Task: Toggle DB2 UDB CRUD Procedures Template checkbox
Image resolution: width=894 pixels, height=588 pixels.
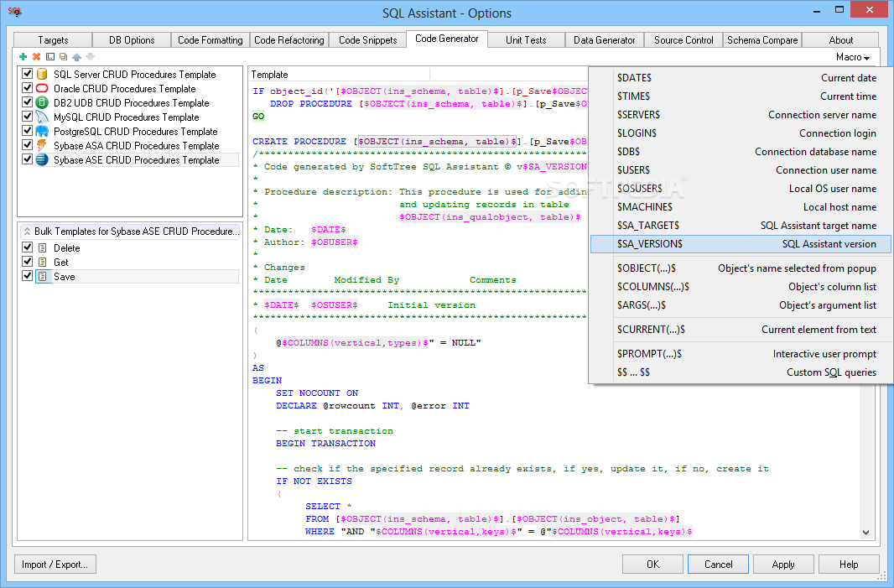Action: click(27, 102)
